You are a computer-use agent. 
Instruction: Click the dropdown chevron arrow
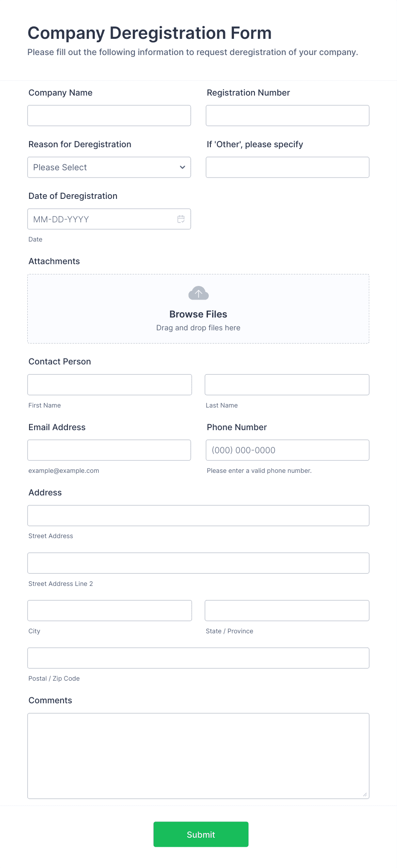pos(182,167)
